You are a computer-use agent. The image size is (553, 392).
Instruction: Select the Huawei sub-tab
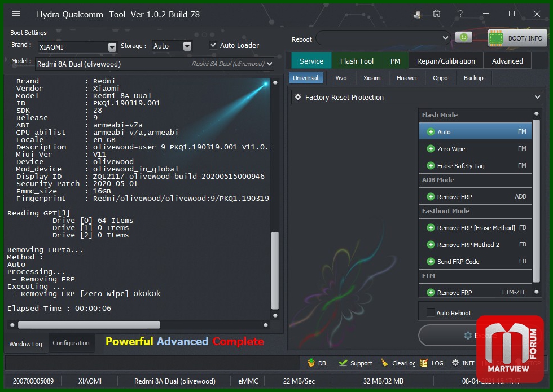coord(406,78)
